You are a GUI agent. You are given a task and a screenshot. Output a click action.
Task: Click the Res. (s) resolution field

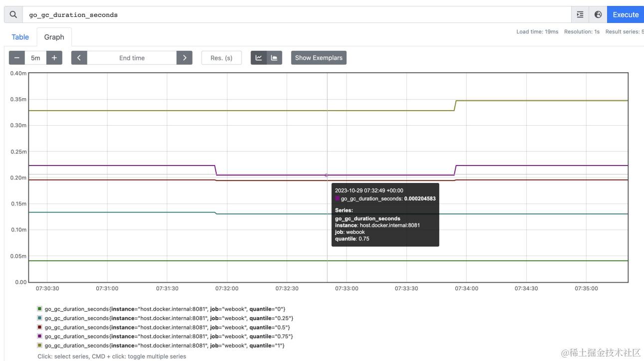(x=221, y=58)
